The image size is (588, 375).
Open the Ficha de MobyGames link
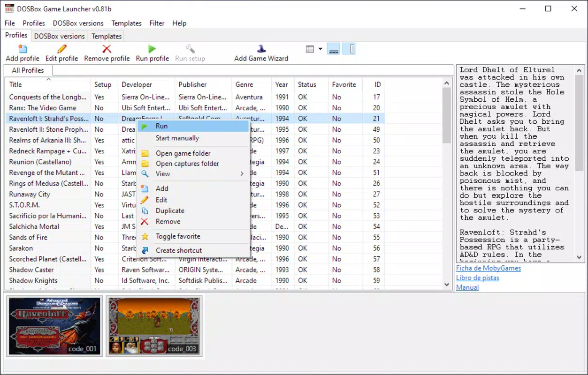coord(489,268)
